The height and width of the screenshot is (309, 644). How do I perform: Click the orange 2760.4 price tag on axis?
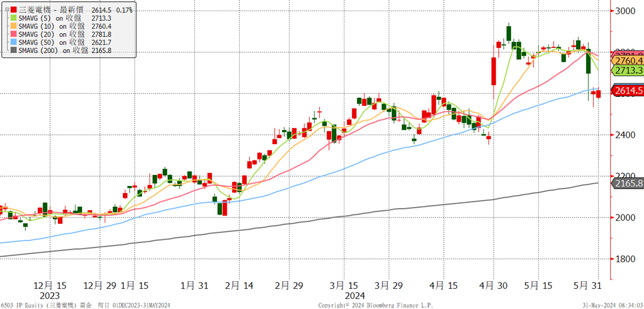(629, 61)
